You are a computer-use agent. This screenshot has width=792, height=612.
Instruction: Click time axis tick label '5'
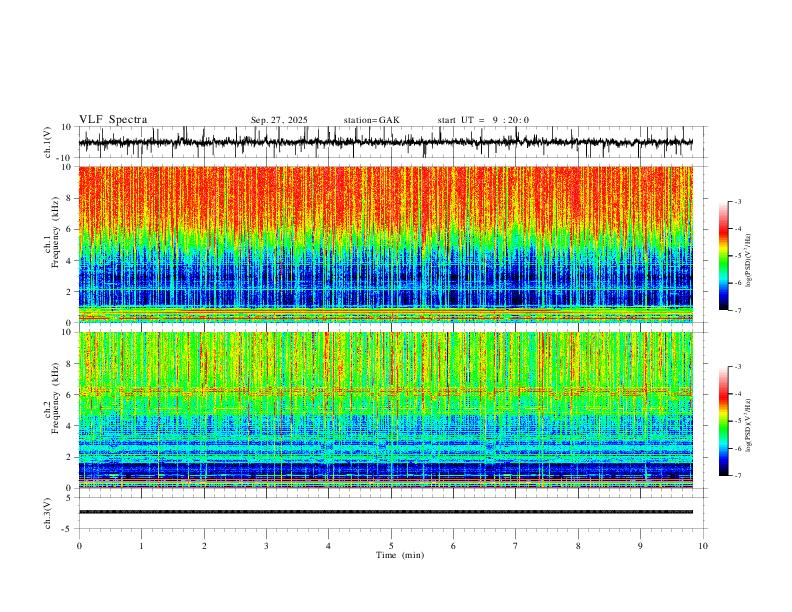[x=391, y=546]
